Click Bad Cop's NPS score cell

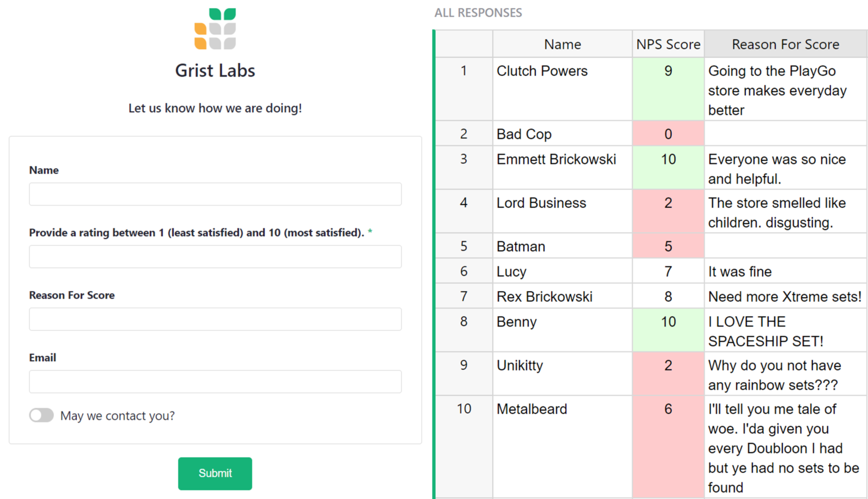pyautogui.click(x=668, y=134)
